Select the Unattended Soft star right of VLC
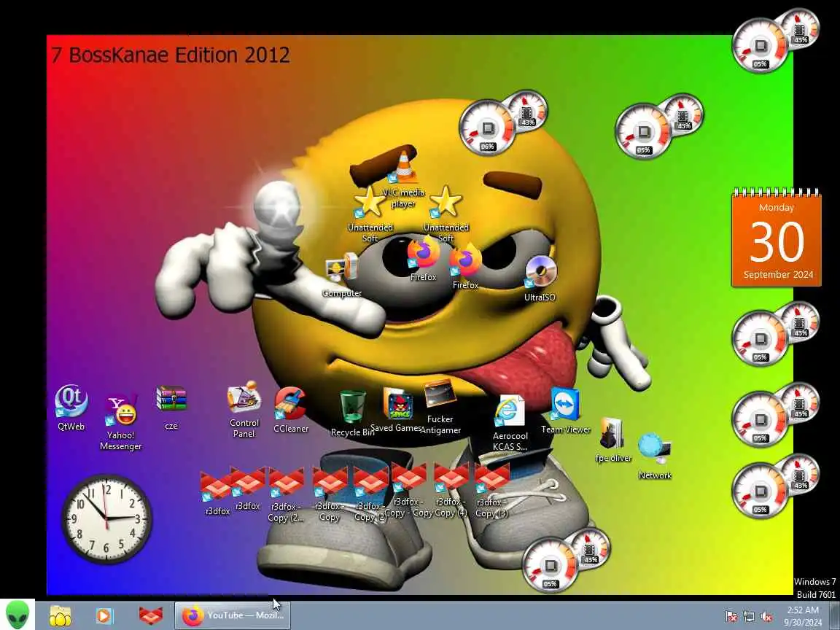 point(446,213)
